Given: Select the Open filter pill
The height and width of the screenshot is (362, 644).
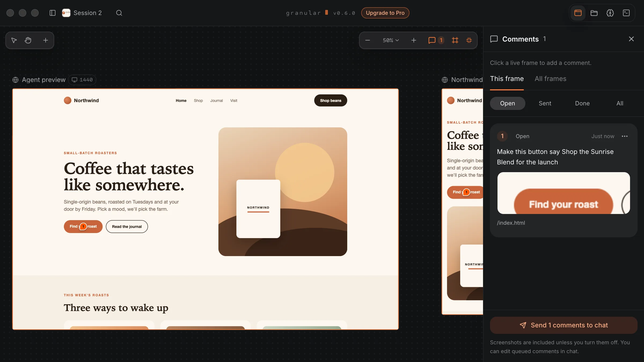Looking at the screenshot, I should 507,103.
